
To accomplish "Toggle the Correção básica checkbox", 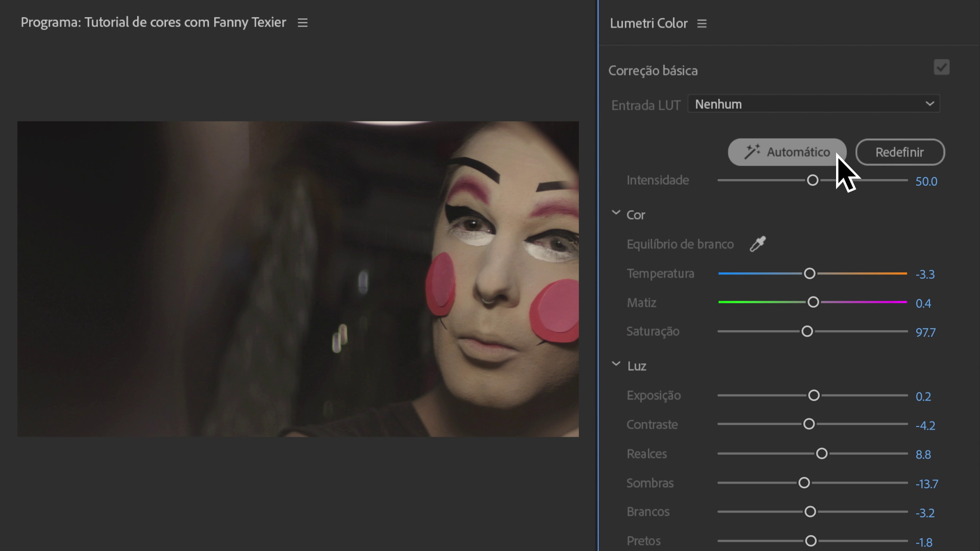I will pos(941,67).
